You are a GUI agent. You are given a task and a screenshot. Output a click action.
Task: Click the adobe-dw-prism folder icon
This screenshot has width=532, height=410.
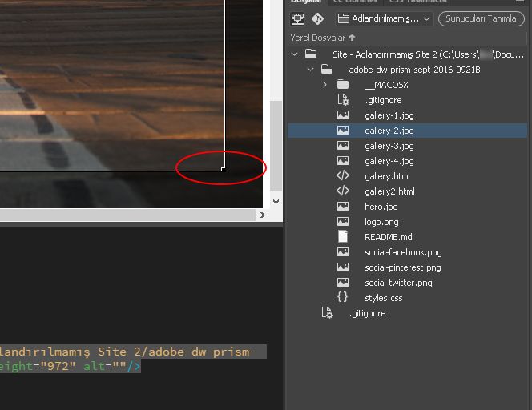(x=326, y=69)
